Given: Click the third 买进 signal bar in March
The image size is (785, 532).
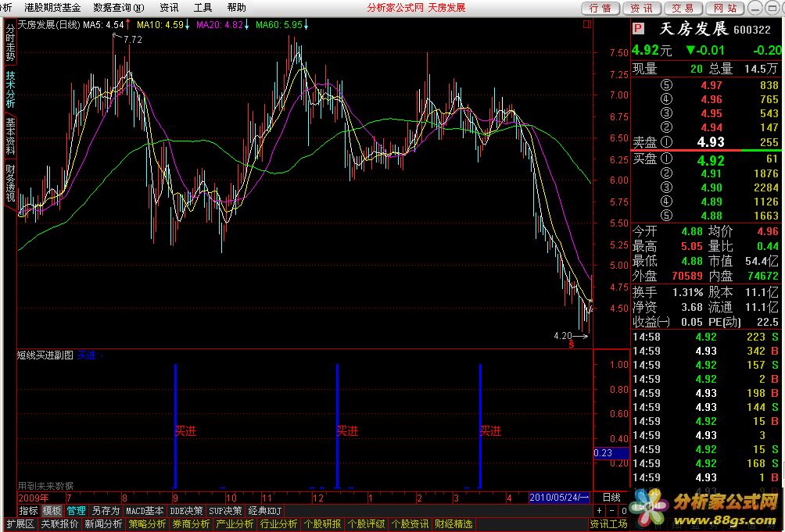Looking at the screenshot, I should [480, 426].
